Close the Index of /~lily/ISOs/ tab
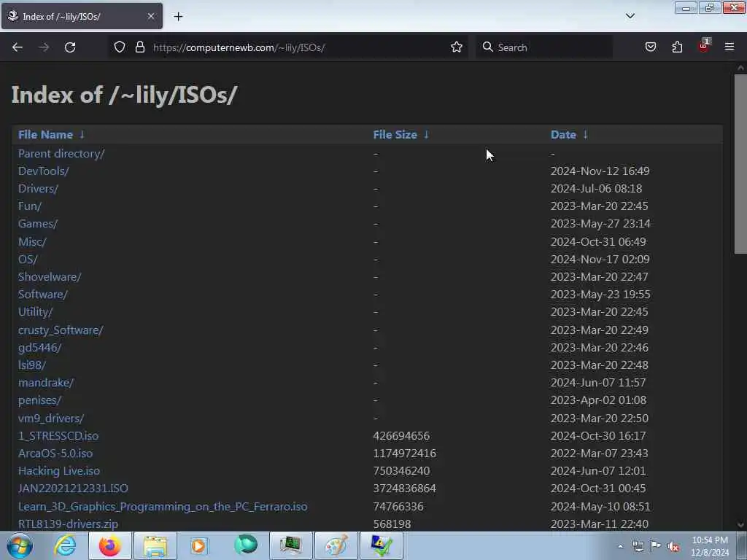Image resolution: width=747 pixels, height=560 pixels. pyautogui.click(x=151, y=16)
